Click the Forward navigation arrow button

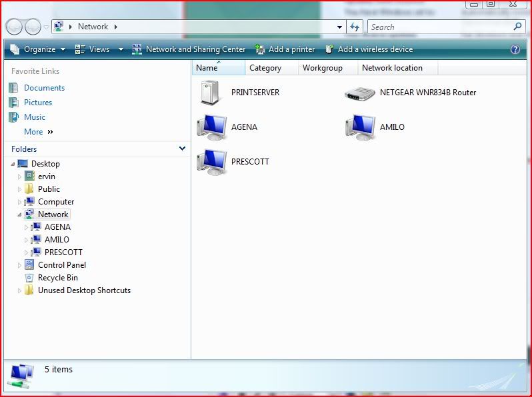click(33, 27)
